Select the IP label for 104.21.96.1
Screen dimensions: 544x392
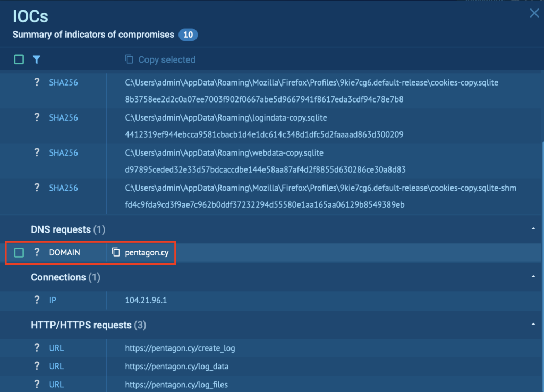[53, 300]
